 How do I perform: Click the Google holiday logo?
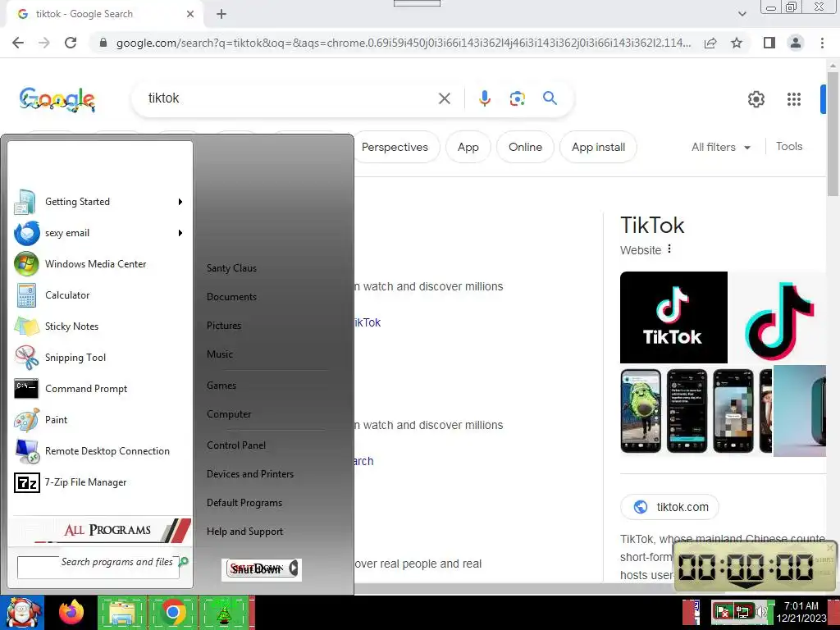point(57,99)
